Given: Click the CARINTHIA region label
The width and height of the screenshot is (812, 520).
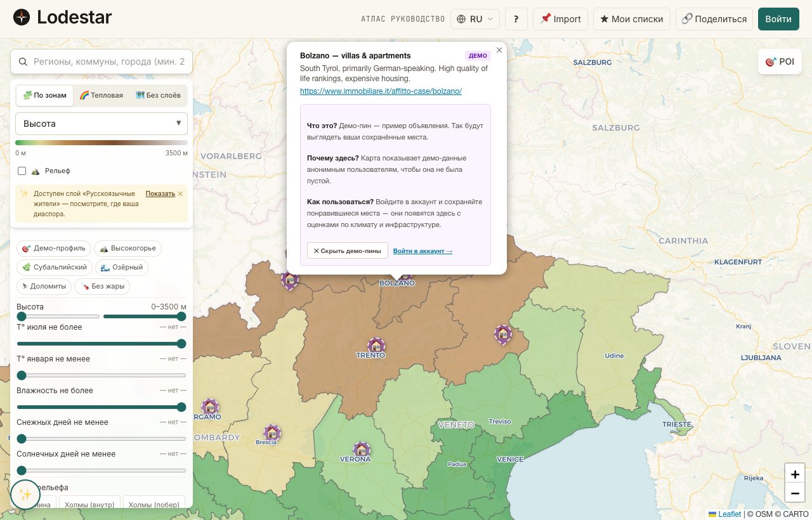Looking at the screenshot, I should (683, 241).
